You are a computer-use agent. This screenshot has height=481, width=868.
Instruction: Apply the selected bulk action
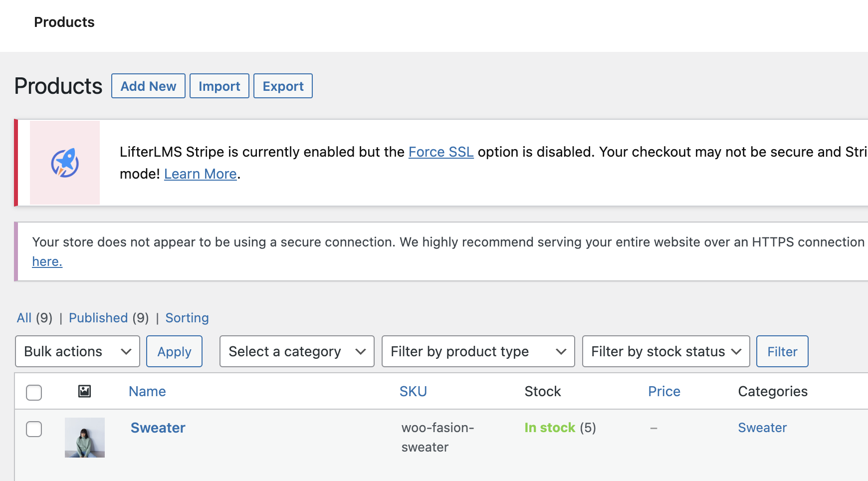(174, 351)
